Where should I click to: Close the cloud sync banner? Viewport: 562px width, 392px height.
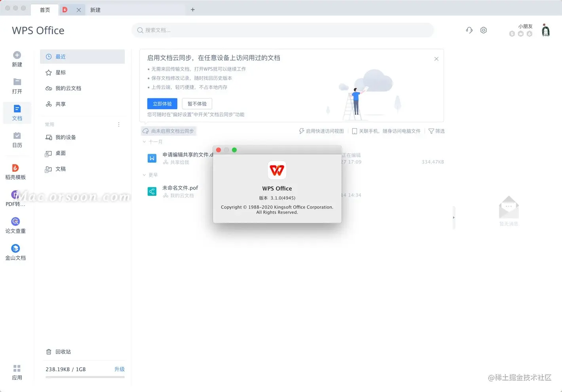tap(436, 59)
